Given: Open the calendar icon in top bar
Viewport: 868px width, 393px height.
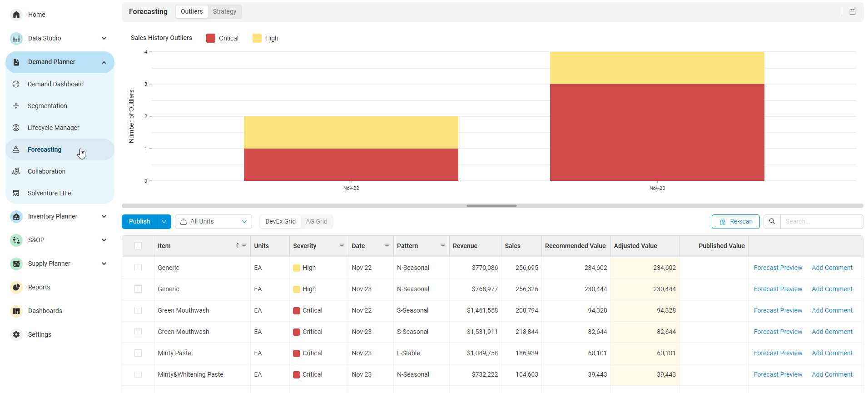Looking at the screenshot, I should pyautogui.click(x=853, y=12).
